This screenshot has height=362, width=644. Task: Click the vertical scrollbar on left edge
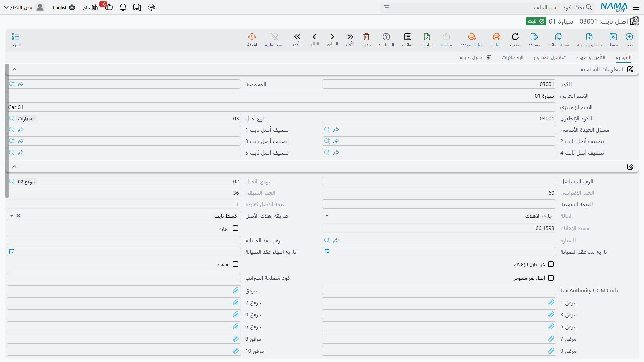click(x=7, y=131)
